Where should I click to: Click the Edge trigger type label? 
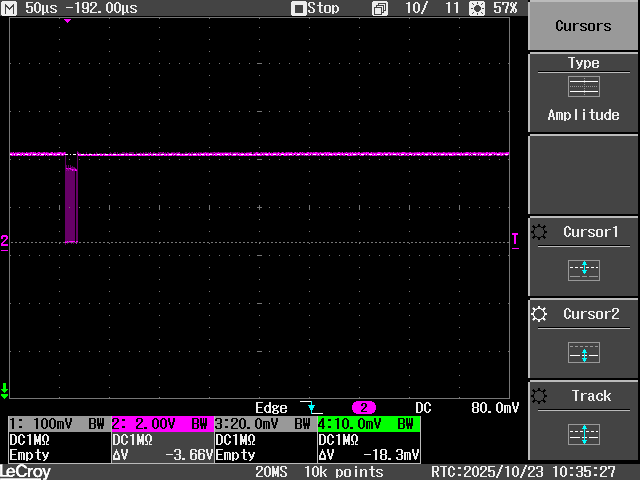271,408
